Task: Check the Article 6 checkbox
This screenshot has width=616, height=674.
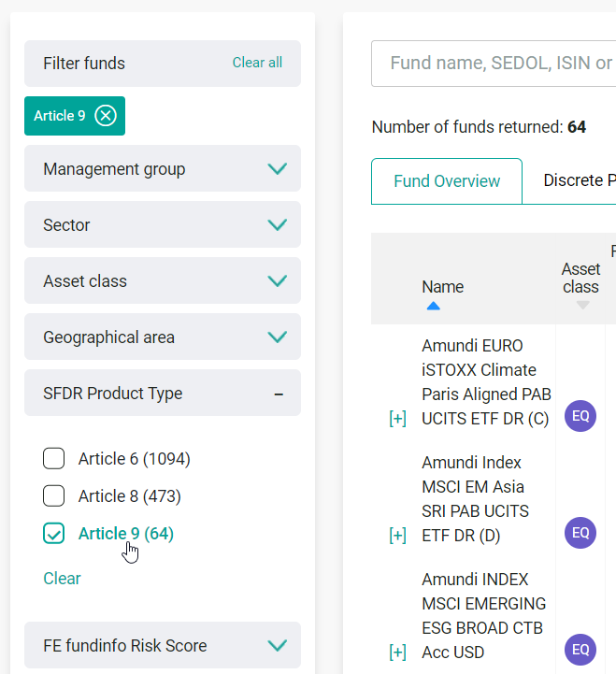Action: (54, 459)
